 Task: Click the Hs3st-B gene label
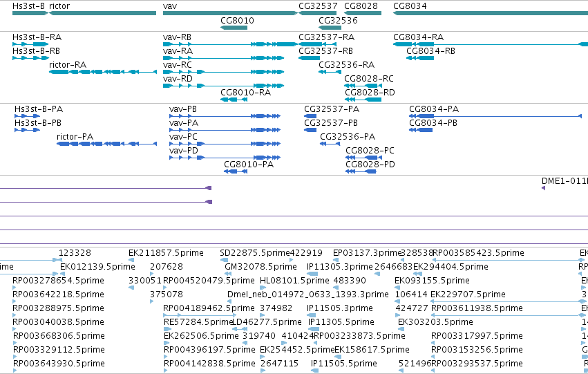coord(29,6)
